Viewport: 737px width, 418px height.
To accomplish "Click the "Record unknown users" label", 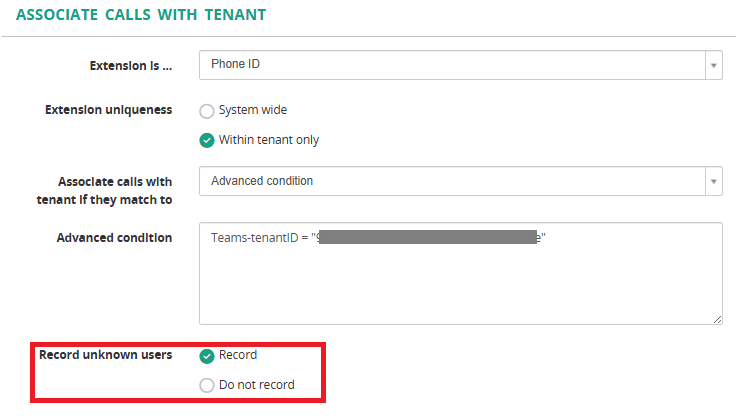I will pyautogui.click(x=105, y=354).
